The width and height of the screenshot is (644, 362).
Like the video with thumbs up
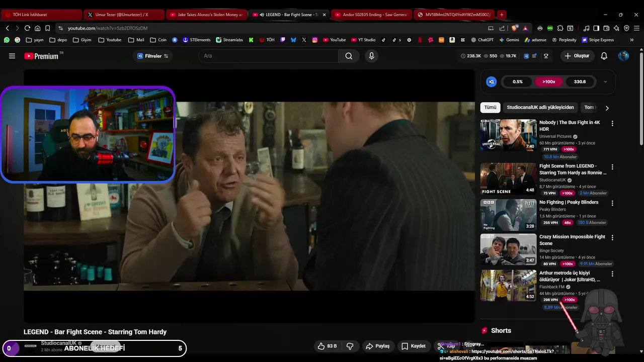(x=327, y=346)
